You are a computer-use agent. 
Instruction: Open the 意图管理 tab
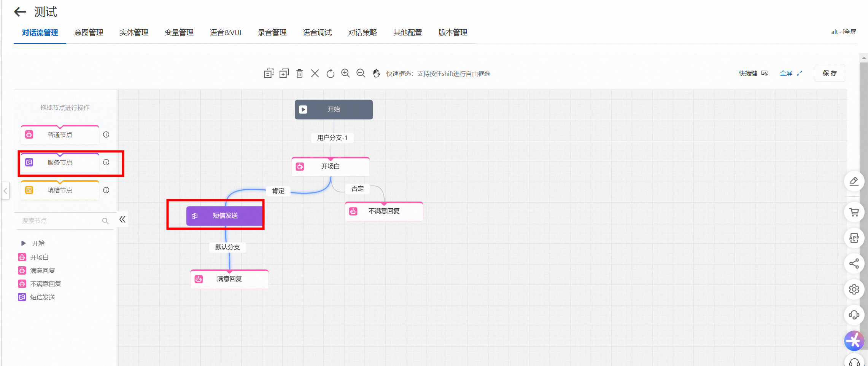pyautogui.click(x=89, y=33)
